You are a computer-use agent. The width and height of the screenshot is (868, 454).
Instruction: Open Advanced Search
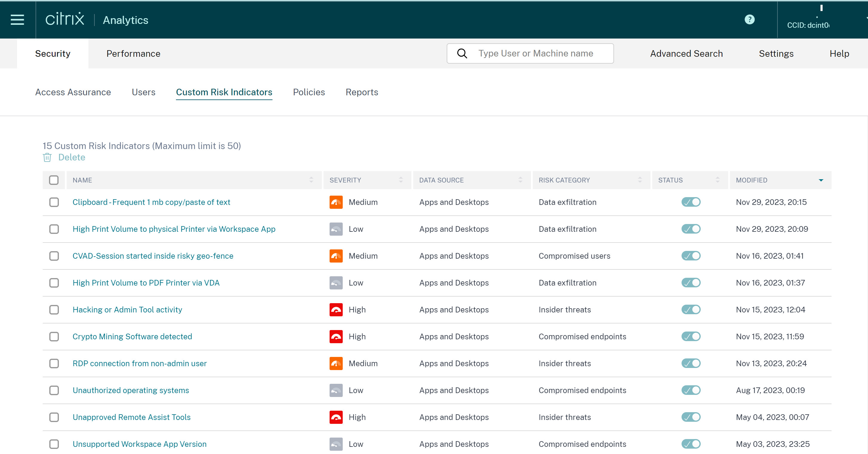tap(686, 53)
